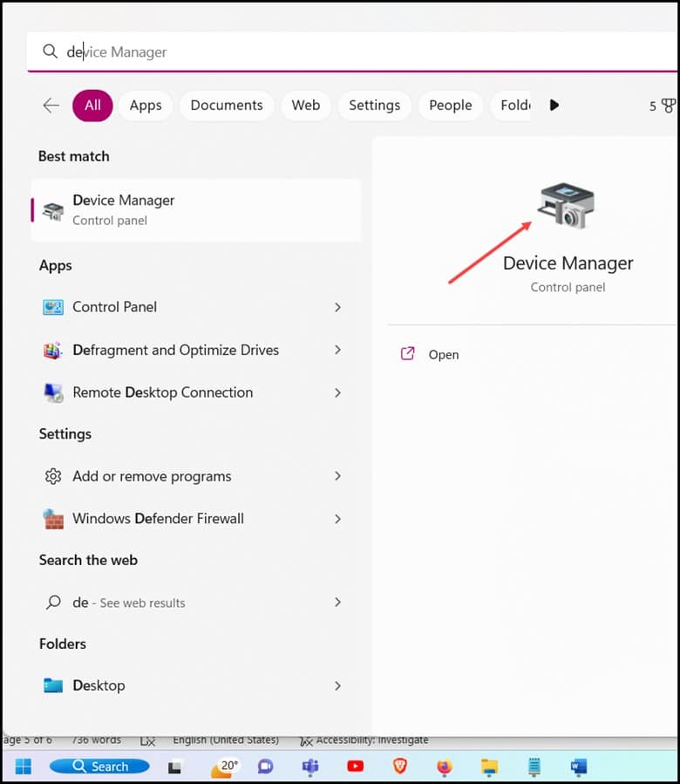Click the Device Manager icon in best match

[53, 212]
